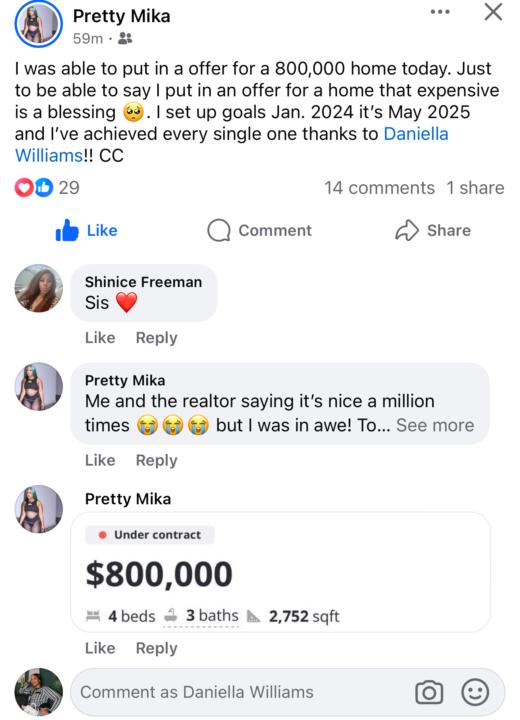Viewport: 520px width, 720px height.
Task: Tap the thumbs-up Like icon on post
Action: [67, 230]
